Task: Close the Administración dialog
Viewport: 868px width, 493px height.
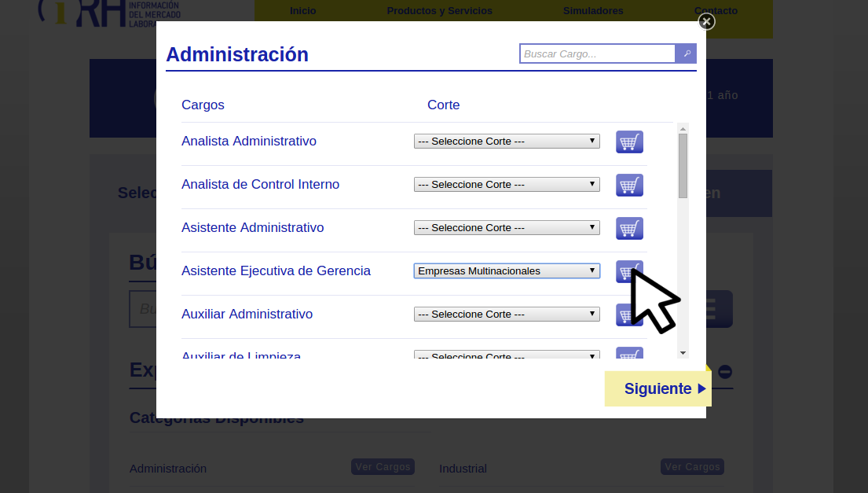Action: 706,21
